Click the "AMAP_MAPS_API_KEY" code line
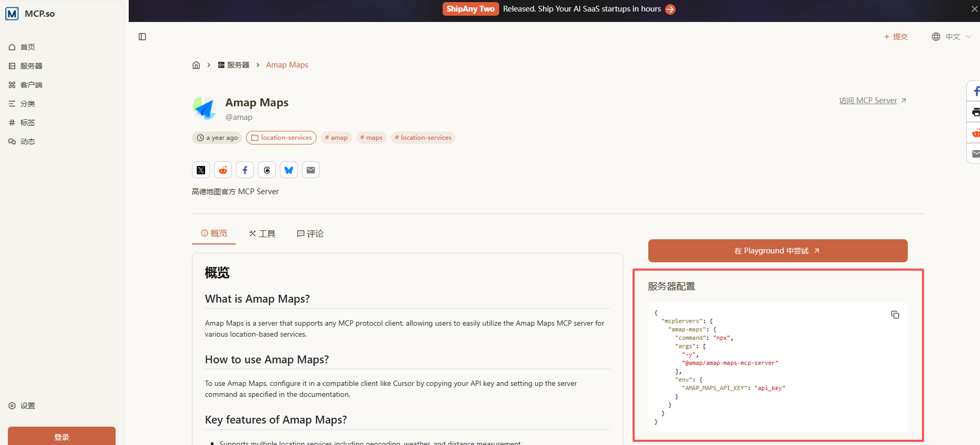The image size is (980, 445). pyautogui.click(x=734, y=388)
